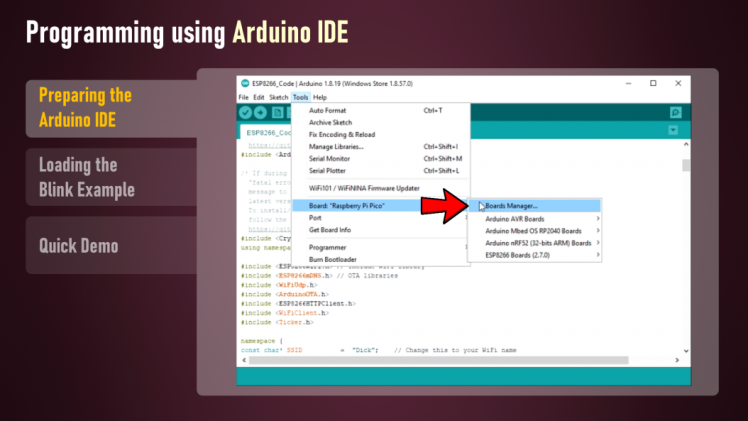This screenshot has height=421, width=748.
Task: Close the Arduino IDE window
Action: (678, 83)
